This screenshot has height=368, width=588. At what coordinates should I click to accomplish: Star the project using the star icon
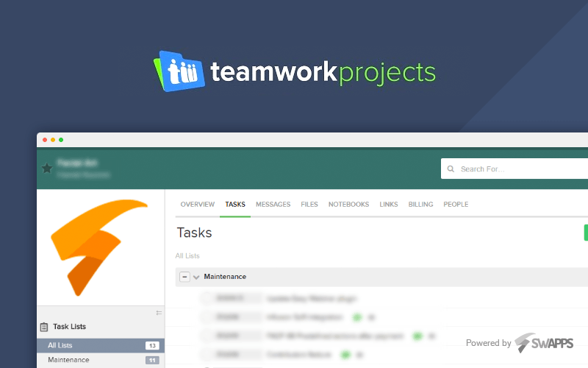(47, 169)
